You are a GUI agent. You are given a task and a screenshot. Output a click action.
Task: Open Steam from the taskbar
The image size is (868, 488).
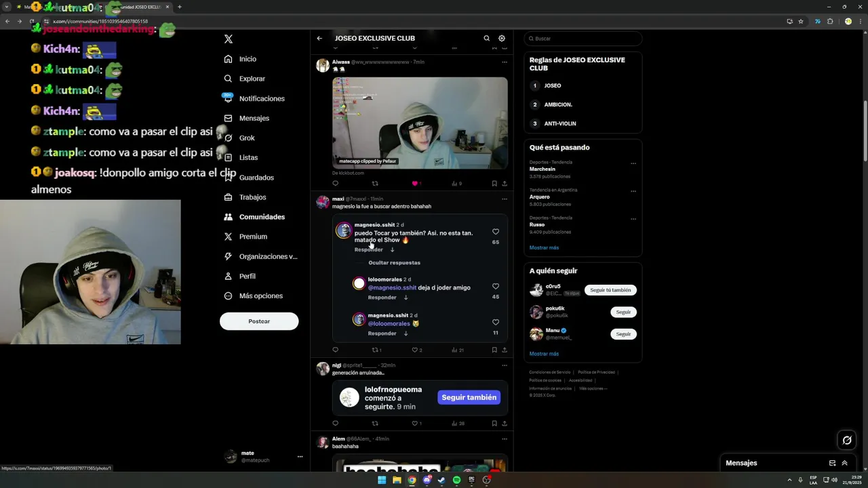441,480
